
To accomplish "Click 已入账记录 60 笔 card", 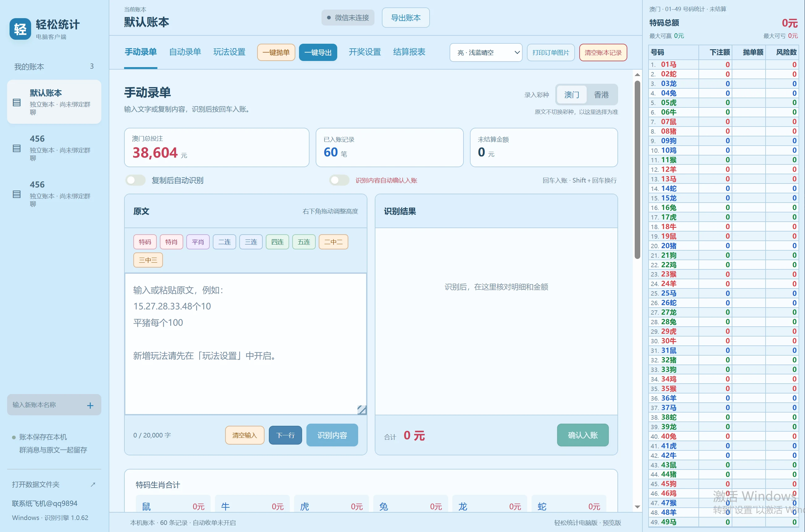I will coord(389,147).
